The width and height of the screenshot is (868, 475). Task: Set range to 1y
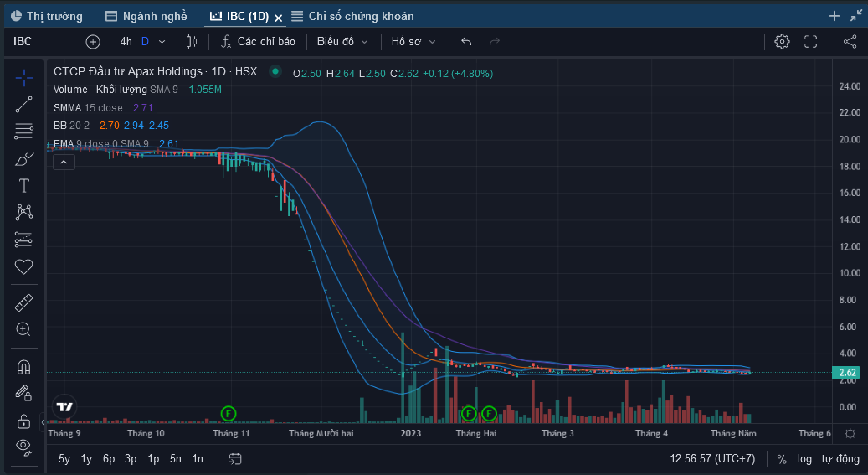(86, 459)
